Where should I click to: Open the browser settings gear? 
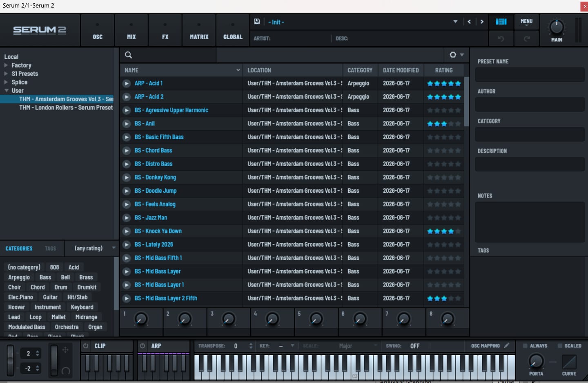453,55
